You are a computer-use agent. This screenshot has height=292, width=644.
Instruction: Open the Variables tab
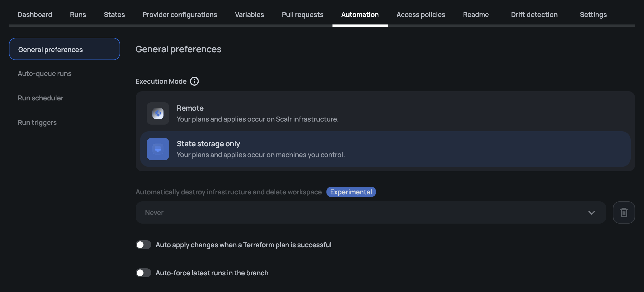click(249, 14)
